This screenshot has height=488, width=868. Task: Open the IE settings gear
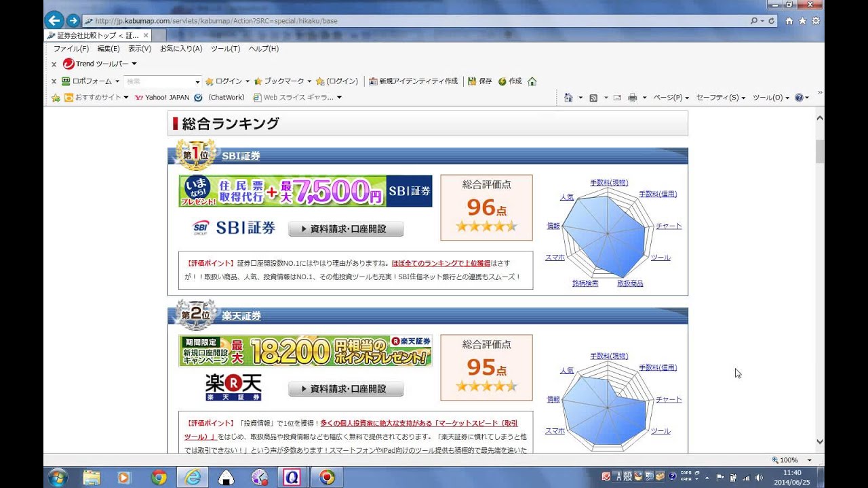(x=816, y=21)
